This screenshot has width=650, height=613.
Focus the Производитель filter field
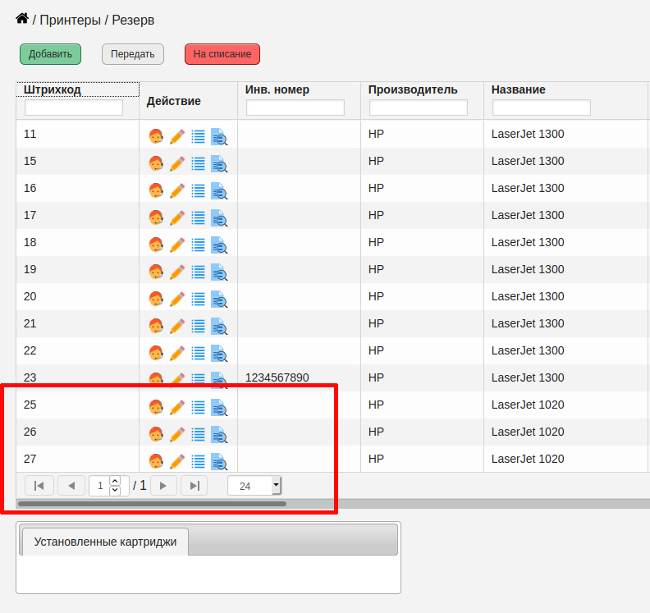(419, 107)
